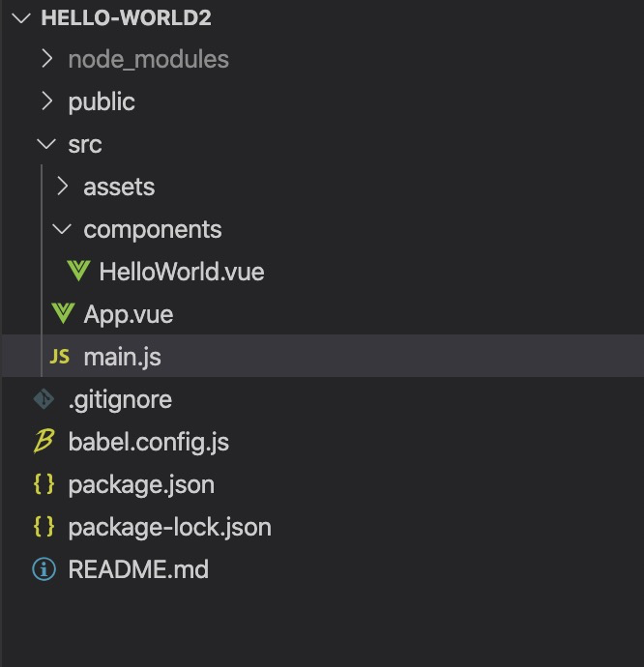644x667 pixels.
Task: Expand the public folder chevron
Action: [x=46, y=101]
